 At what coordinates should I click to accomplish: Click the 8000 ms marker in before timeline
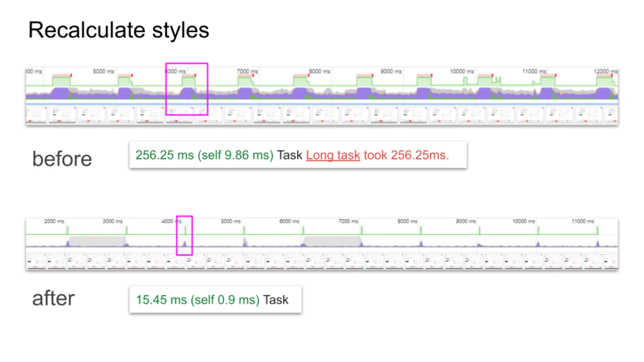[x=319, y=71]
